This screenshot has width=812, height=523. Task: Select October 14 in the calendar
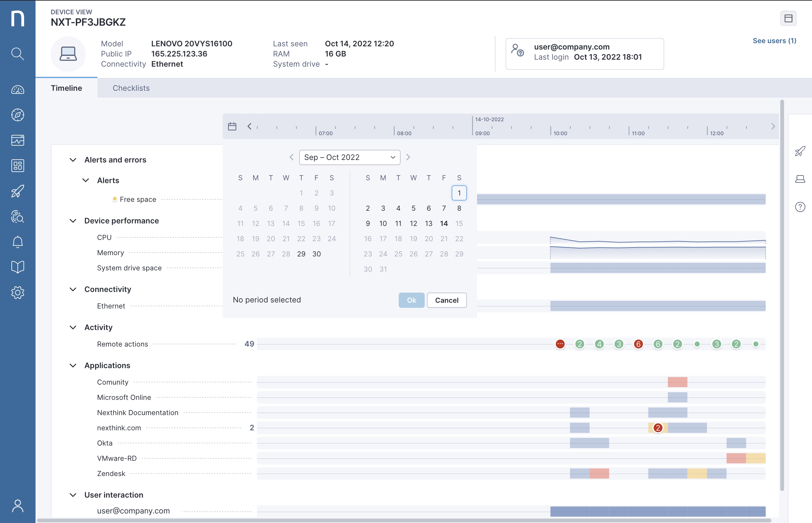pyautogui.click(x=443, y=223)
